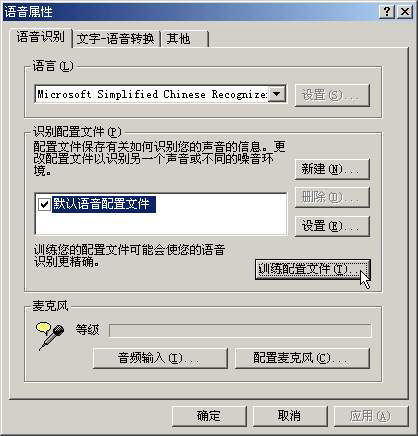Image resolution: width=418 pixels, height=436 pixels.
Task: Confirm with the 确定 button
Action: 209,416
